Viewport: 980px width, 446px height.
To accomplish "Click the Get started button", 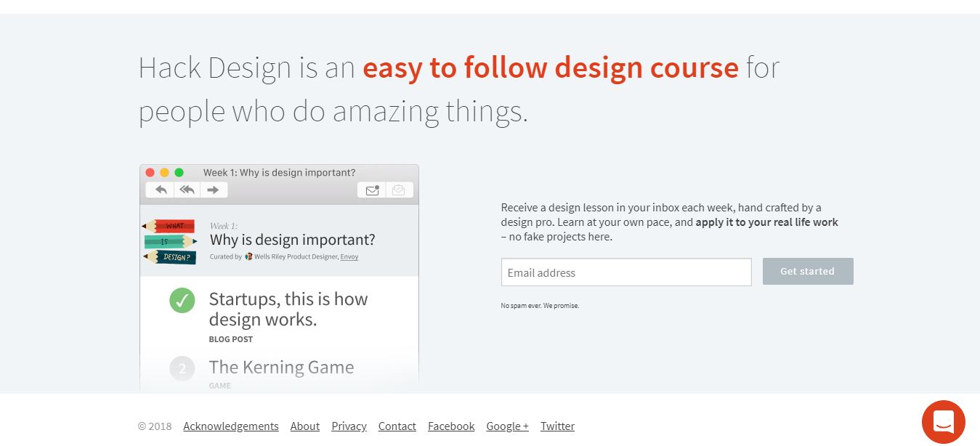I will [808, 271].
